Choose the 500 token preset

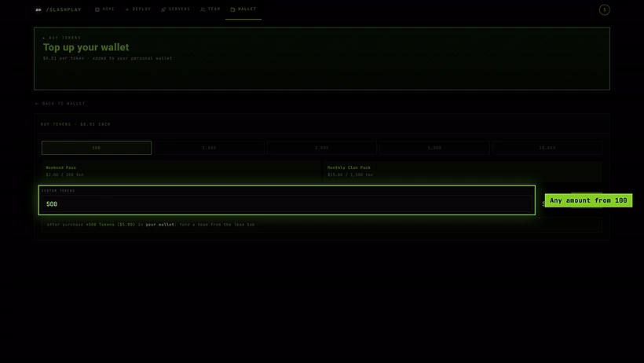[97, 148]
